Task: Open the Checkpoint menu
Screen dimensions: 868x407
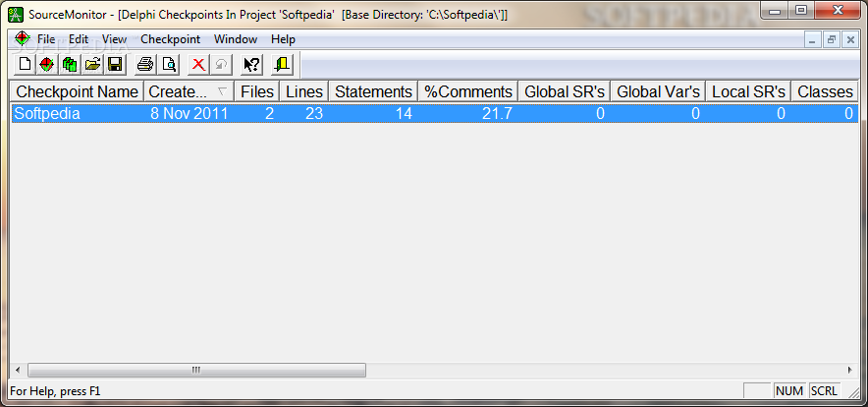Action: [x=171, y=39]
